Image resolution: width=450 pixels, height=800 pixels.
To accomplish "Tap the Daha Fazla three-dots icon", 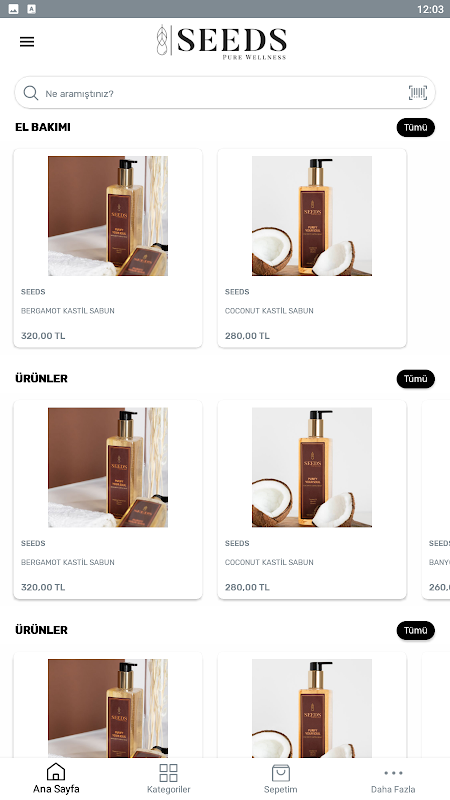I will [393, 773].
